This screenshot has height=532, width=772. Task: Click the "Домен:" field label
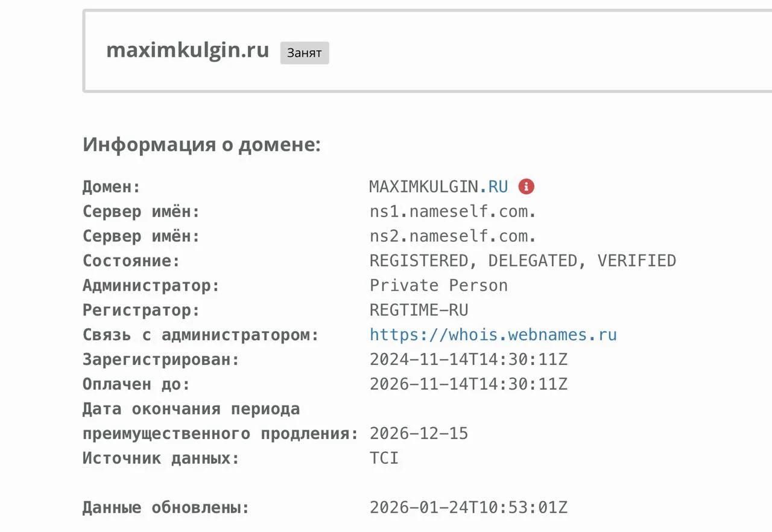(112, 187)
